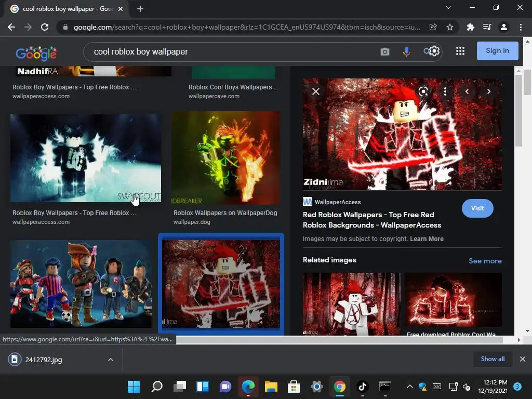Click the tab search dropdown arrow
Image resolution: width=532 pixels, height=399 pixels.
[x=448, y=7]
